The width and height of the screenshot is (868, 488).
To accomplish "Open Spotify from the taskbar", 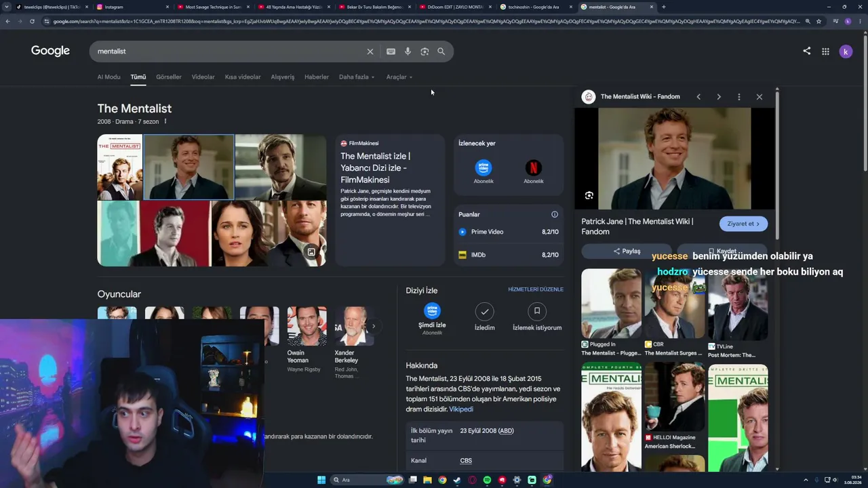I will 487,480.
